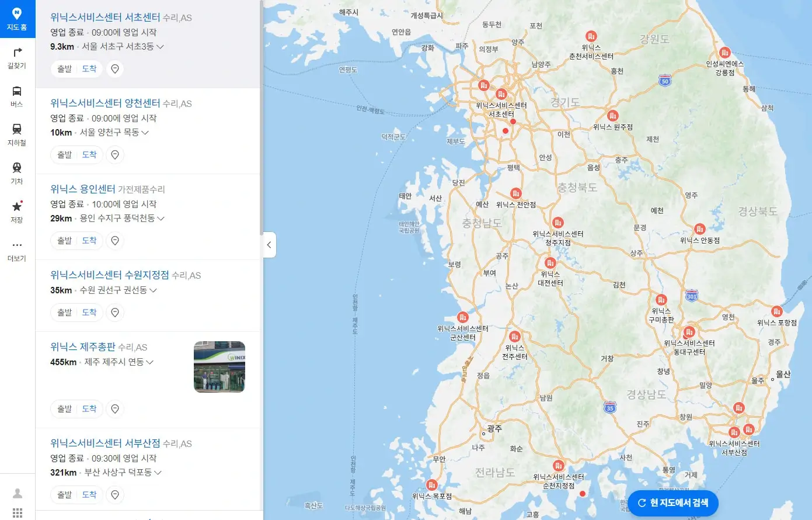
Task: Click location pin icon for 용인센터 result
Action: click(115, 241)
